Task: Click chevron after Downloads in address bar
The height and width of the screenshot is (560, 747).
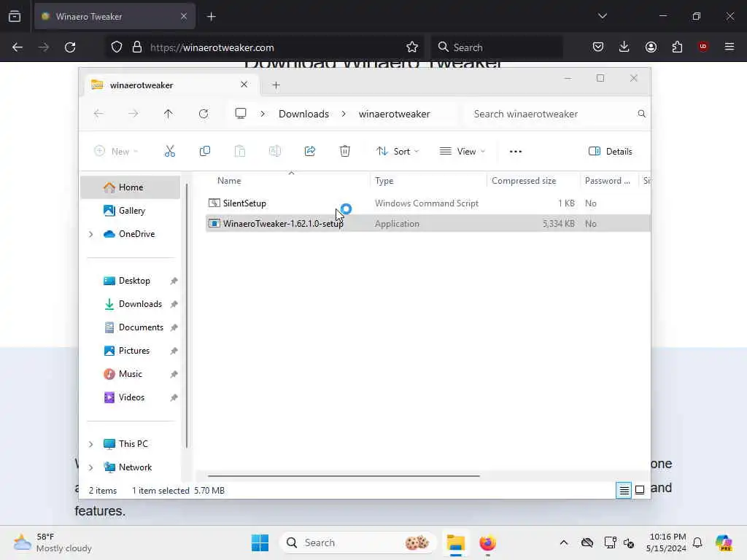Action: pyautogui.click(x=344, y=114)
